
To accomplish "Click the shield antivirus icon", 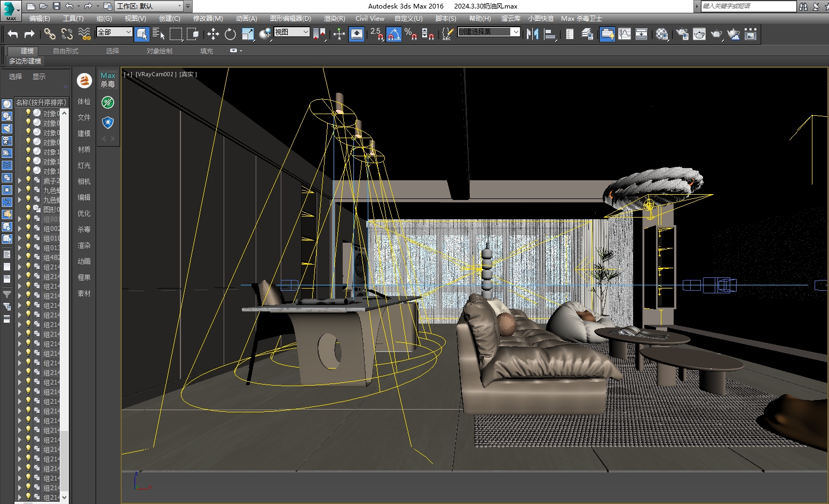I will pos(108,123).
